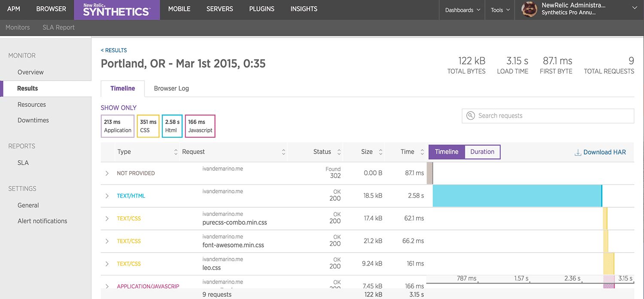Toggle Application 213 ms filter
The width and height of the screenshot is (644, 299).
coord(118,126)
